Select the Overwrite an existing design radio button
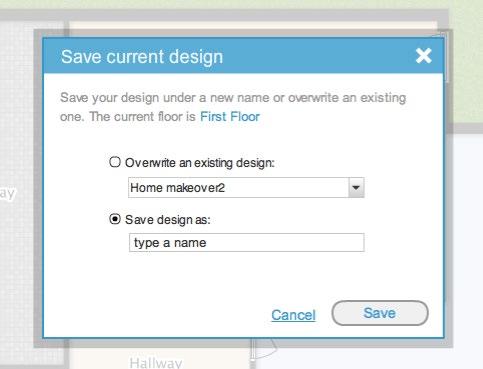This screenshot has height=369, width=483. [x=115, y=162]
